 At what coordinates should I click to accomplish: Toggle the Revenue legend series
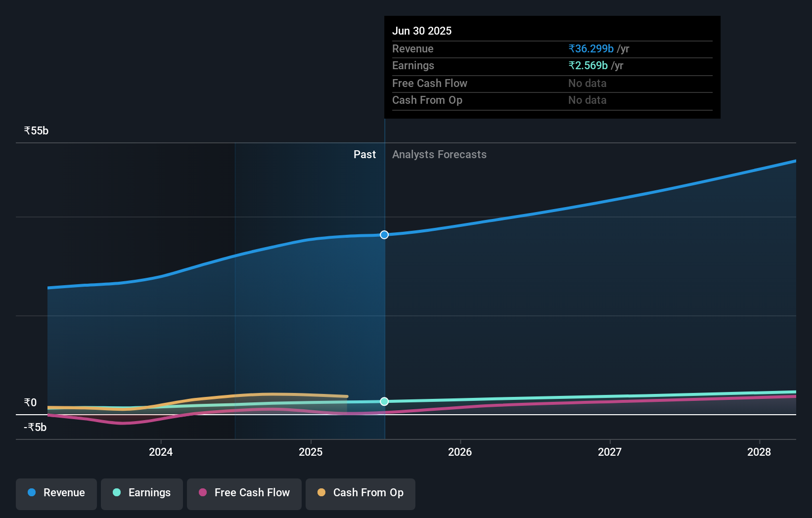[x=56, y=494]
